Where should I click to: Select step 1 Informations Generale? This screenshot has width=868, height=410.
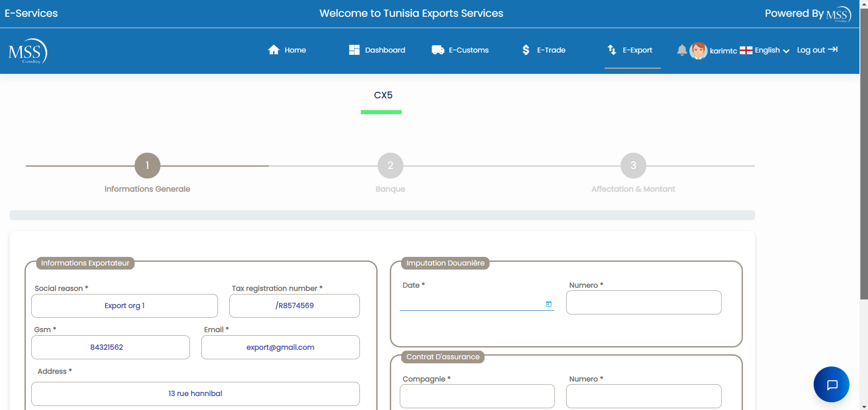(147, 166)
